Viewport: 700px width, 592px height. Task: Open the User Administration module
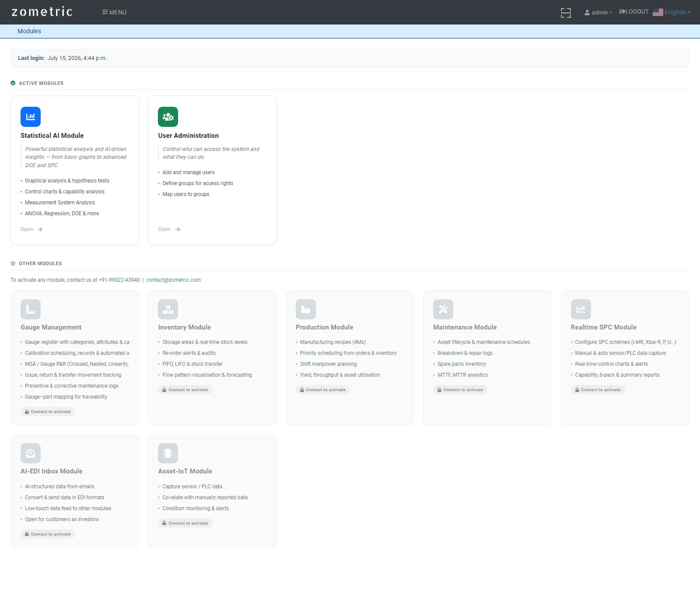pyautogui.click(x=169, y=229)
